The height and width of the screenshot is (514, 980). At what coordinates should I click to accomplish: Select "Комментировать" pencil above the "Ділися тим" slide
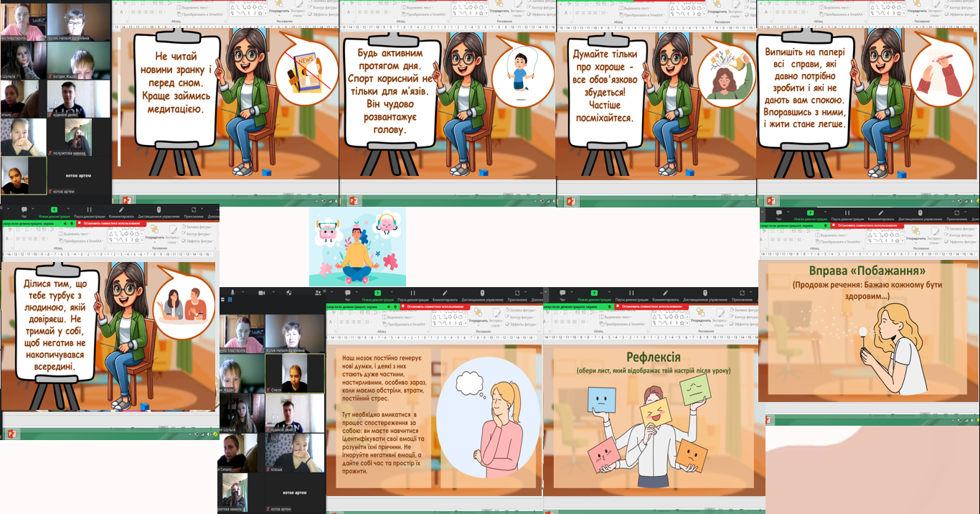pyautogui.click(x=121, y=211)
